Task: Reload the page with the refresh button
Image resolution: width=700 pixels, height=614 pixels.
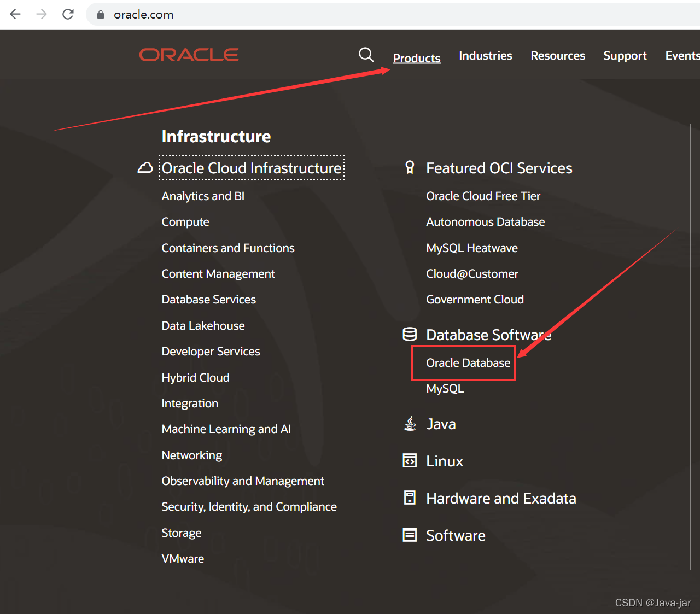Action: [68, 14]
